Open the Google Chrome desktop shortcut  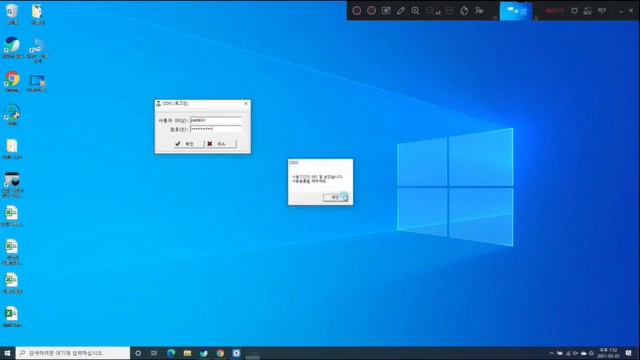click(x=12, y=82)
